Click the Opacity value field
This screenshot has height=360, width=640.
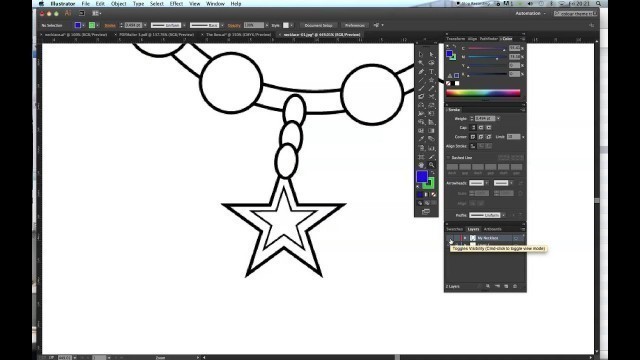click(x=254, y=25)
